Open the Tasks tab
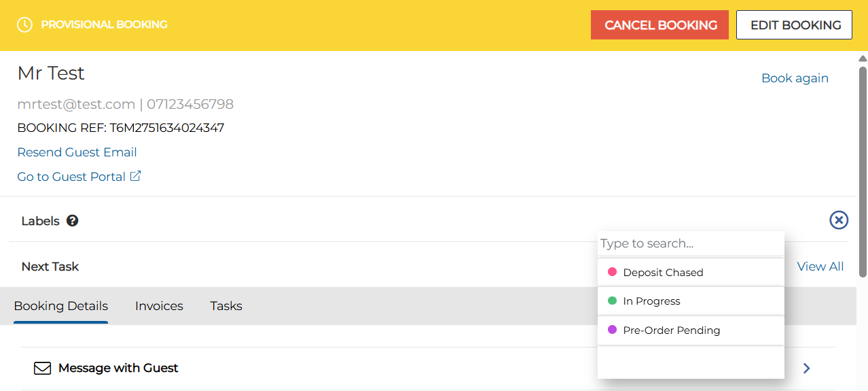This screenshot has height=391, width=868. pos(226,306)
